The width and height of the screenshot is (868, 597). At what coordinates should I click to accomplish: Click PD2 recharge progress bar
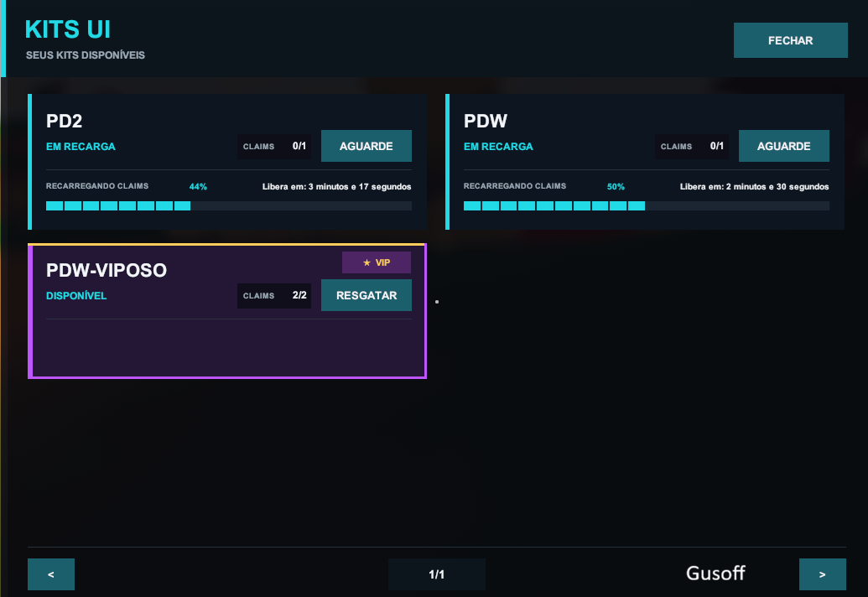point(229,205)
